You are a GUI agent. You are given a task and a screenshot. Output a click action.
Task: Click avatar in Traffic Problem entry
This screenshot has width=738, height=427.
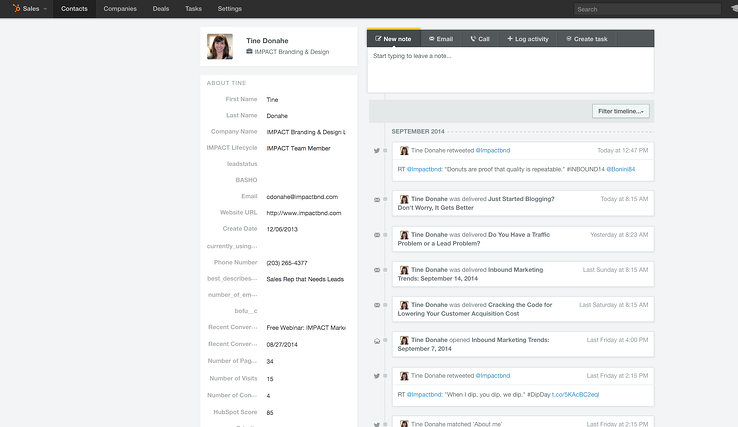[x=404, y=234]
